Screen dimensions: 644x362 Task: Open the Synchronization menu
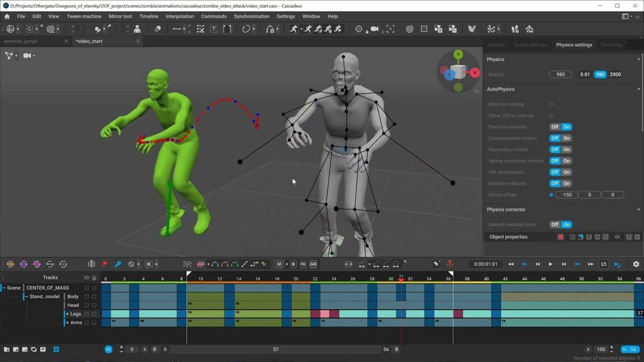point(252,16)
